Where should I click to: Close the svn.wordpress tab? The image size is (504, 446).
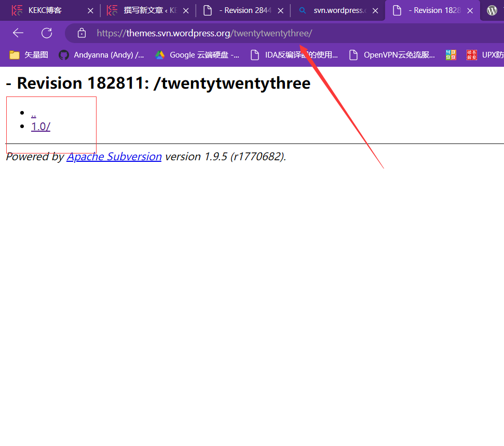pyautogui.click(x=376, y=10)
